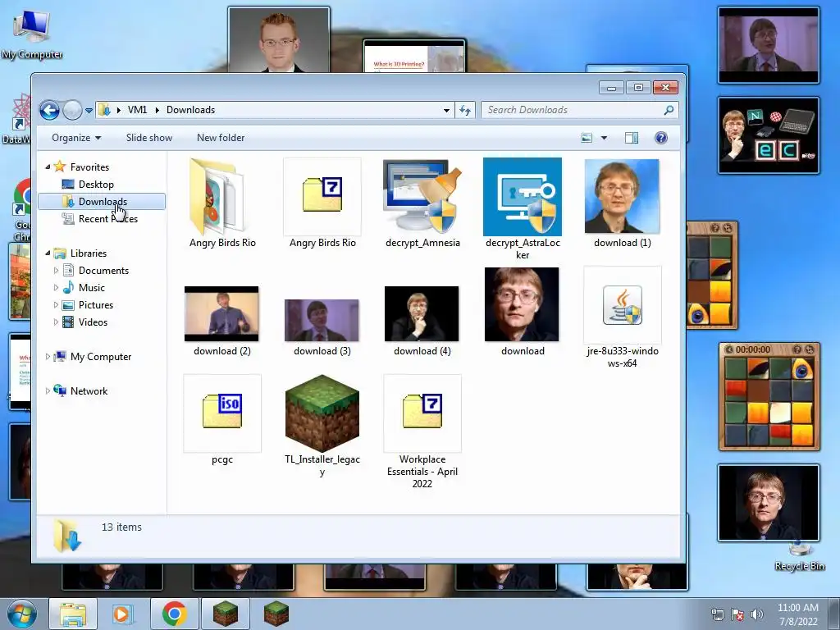Select the download (1) image thumbnail
840x630 pixels.
click(x=622, y=196)
